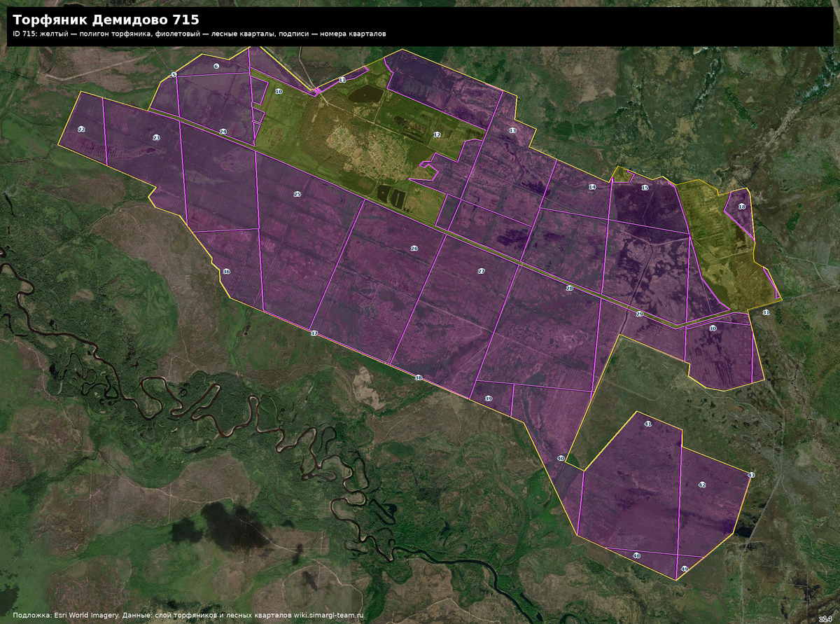Select forest quarter label 31
This screenshot has width=840, height=624.
click(x=766, y=312)
